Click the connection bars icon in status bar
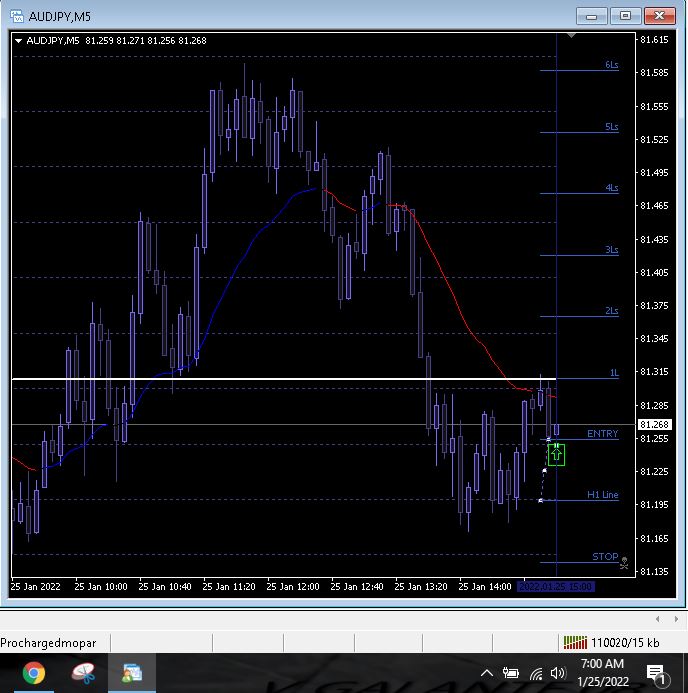This screenshot has width=688, height=693. click(575, 643)
